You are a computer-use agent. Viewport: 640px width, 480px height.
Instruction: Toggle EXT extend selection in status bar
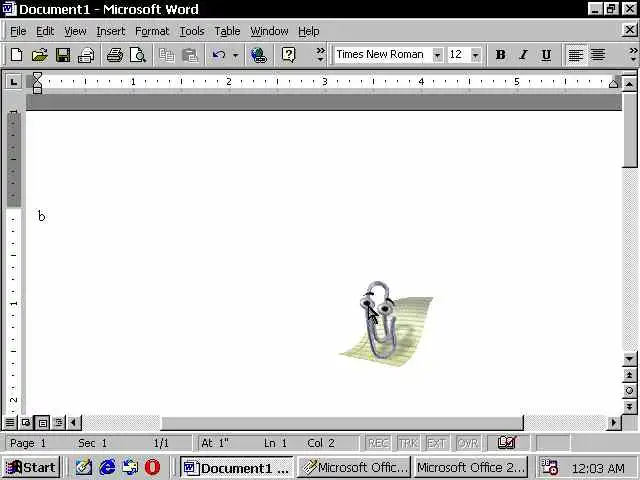tap(436, 443)
